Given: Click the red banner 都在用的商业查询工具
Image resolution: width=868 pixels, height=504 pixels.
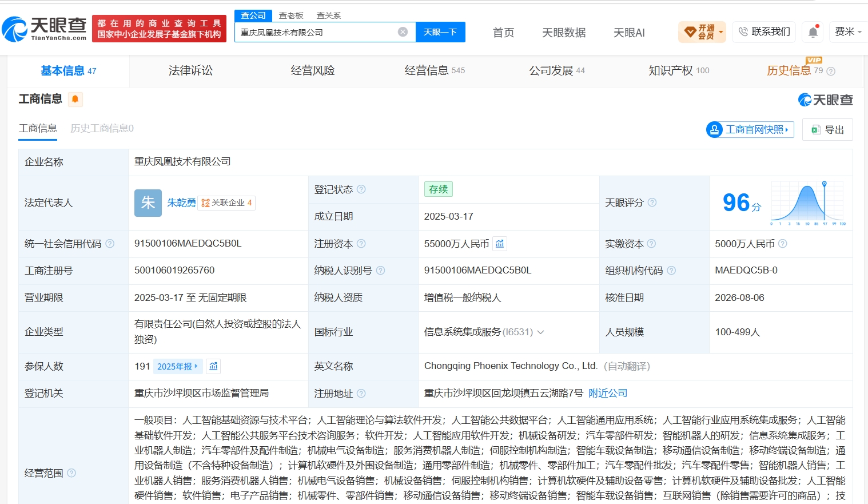Looking at the screenshot, I should point(159,29).
